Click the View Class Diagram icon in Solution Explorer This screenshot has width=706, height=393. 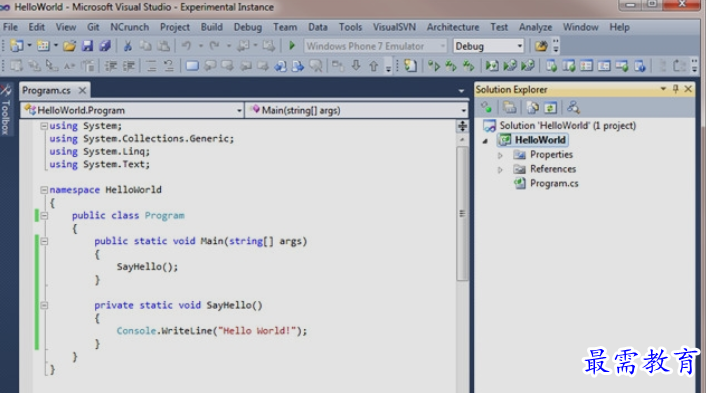point(573,108)
